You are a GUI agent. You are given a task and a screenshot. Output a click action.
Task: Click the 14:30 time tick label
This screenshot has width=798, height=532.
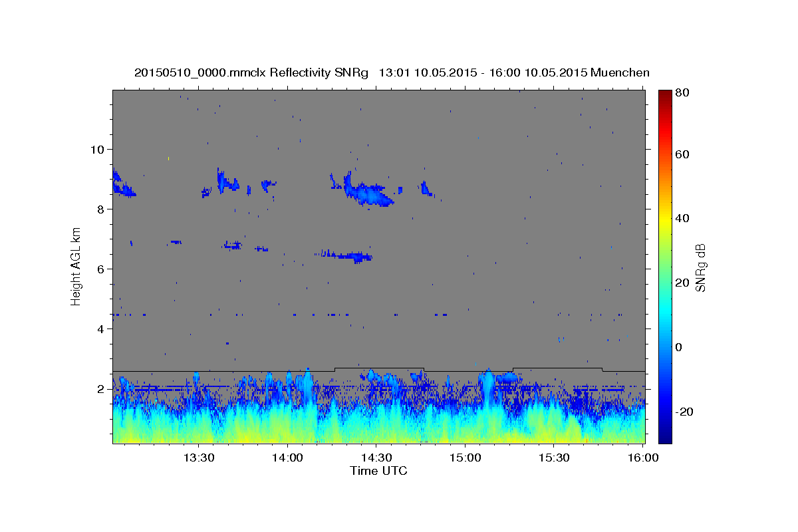(x=376, y=458)
